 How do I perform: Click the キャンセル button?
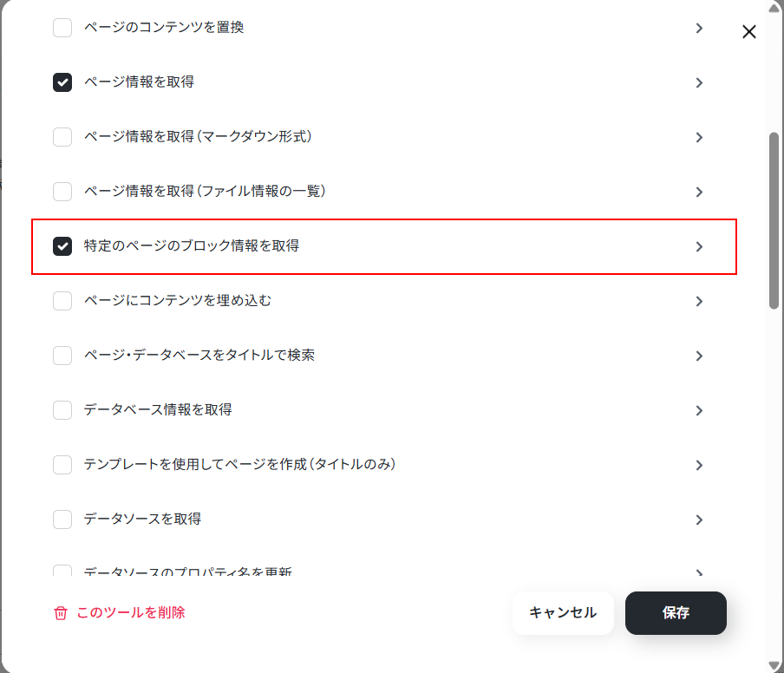coord(563,613)
